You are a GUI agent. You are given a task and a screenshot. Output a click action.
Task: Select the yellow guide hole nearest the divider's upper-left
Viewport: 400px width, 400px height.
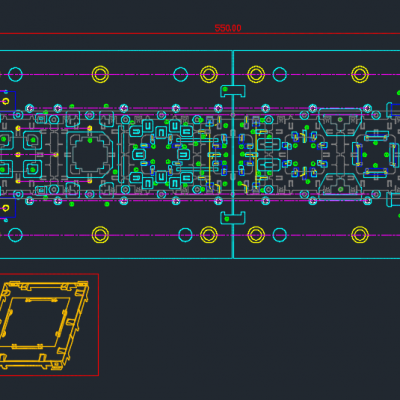pos(209,74)
